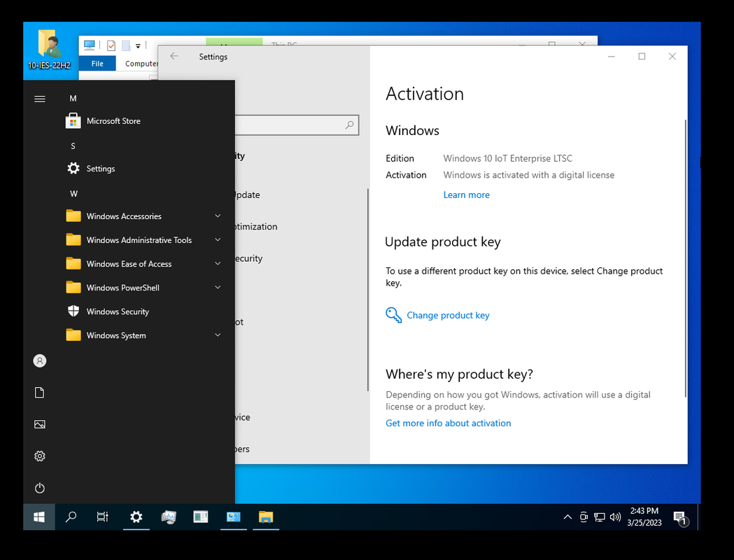Click the Settings sidebar scrollbar
Image resolution: width=734 pixels, height=560 pixels.
(x=368, y=289)
